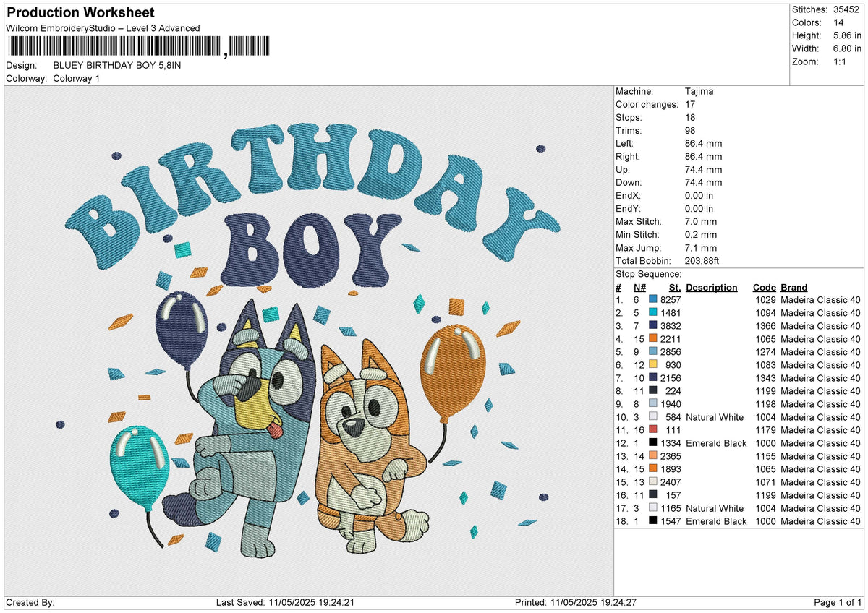The width and height of the screenshot is (868, 613).
Task: Select thread code '1029' in row 1
Action: pyautogui.click(x=765, y=299)
